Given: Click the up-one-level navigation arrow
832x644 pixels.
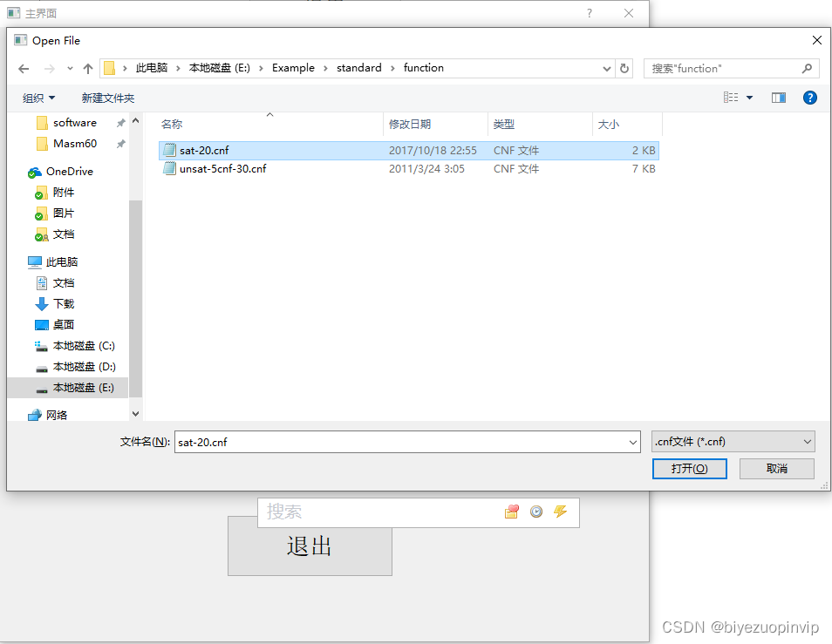Looking at the screenshot, I should (x=88, y=67).
